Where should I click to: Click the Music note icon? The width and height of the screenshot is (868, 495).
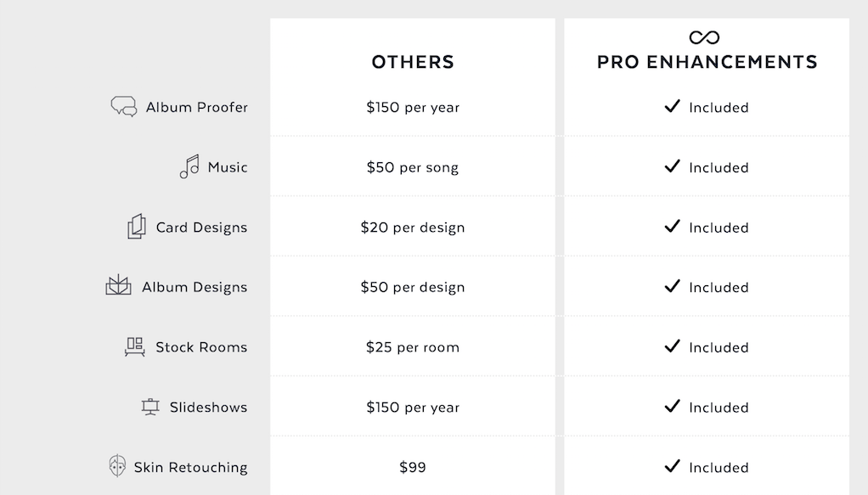click(189, 166)
